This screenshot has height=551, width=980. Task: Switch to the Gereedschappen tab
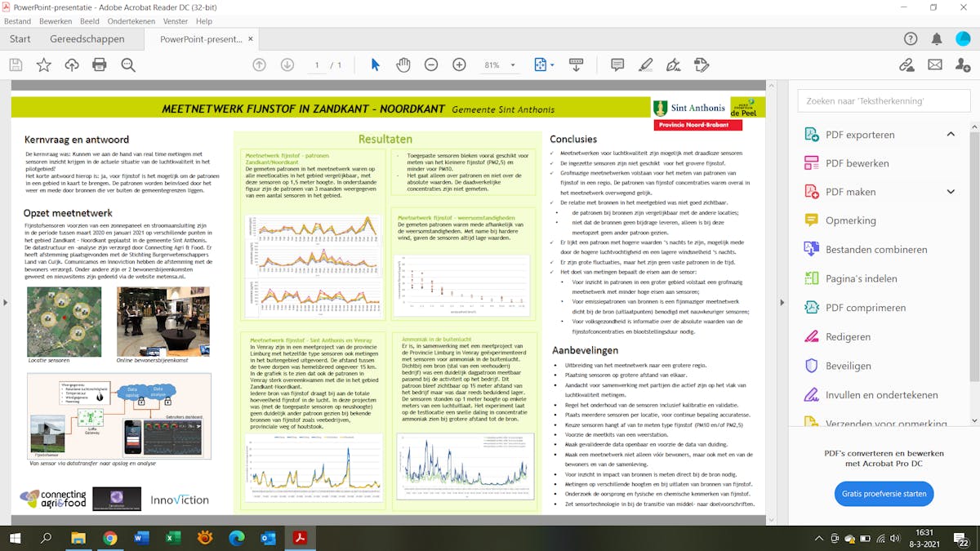87,39
